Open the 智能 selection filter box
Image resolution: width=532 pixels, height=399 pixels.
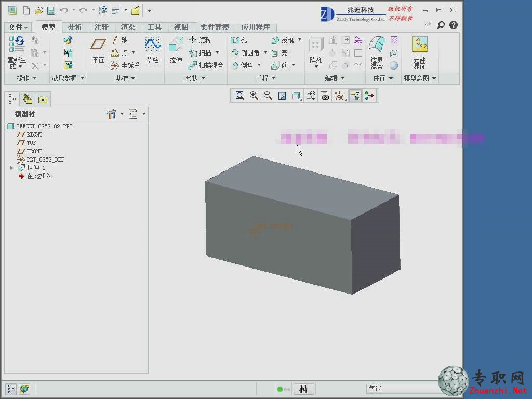[402, 389]
